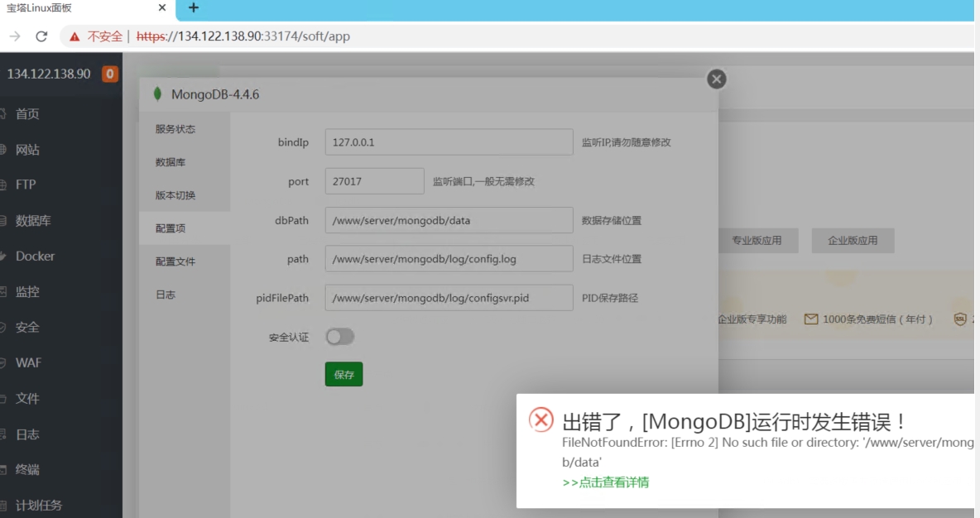Click the FileNotFoundError message text
Screen dimensions: 980x518
[x=767, y=452]
